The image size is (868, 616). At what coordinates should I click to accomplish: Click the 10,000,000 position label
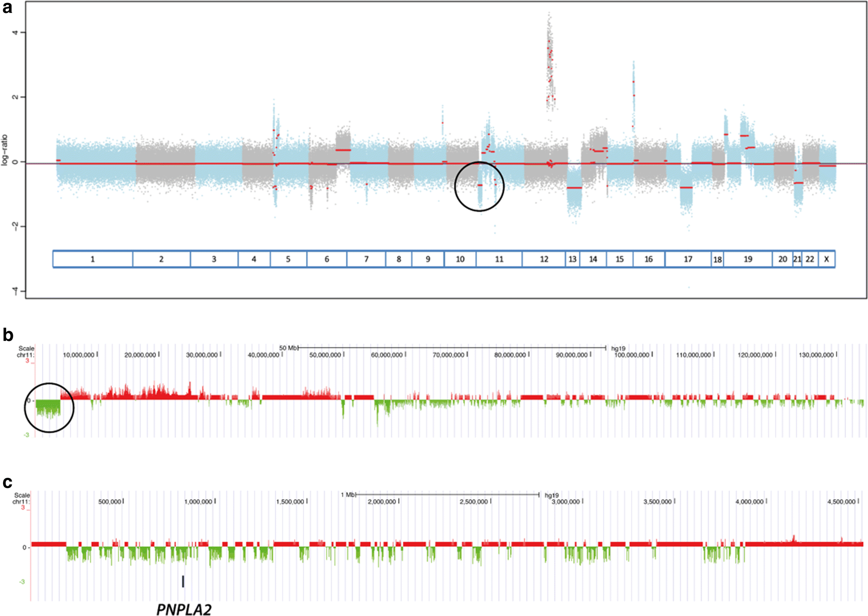coord(79,355)
